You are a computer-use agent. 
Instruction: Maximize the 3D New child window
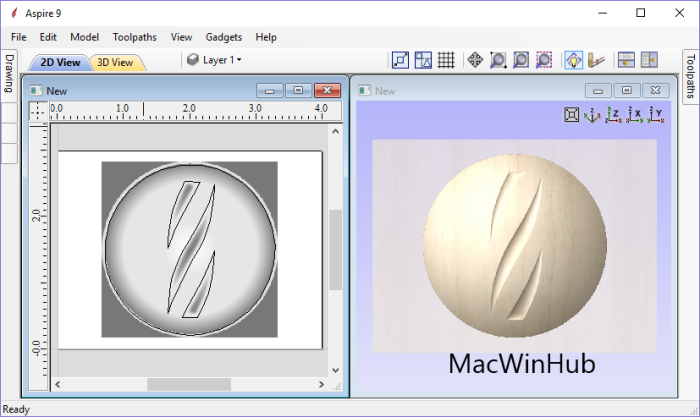coord(627,91)
